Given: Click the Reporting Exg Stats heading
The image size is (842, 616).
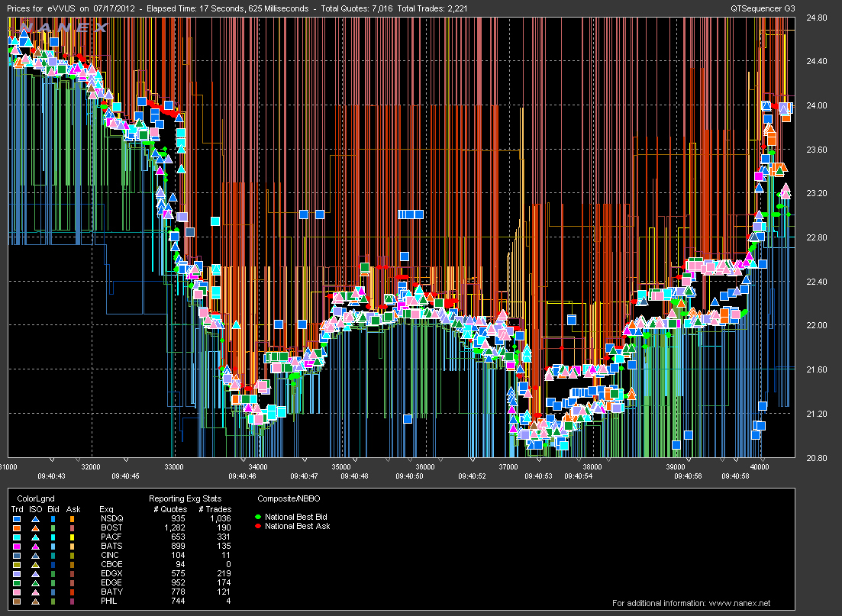Looking at the screenshot, I should (185, 498).
